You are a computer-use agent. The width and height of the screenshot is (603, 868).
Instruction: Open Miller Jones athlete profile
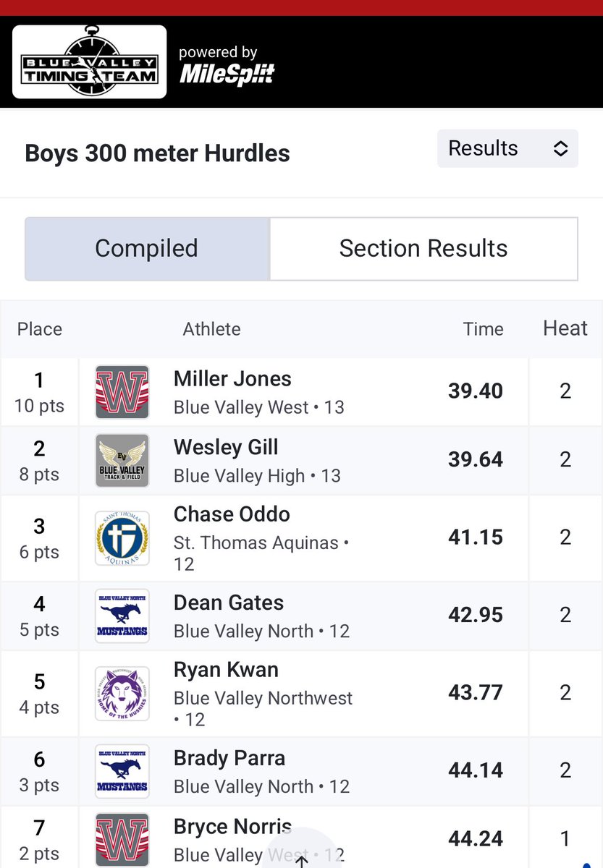[232, 379]
